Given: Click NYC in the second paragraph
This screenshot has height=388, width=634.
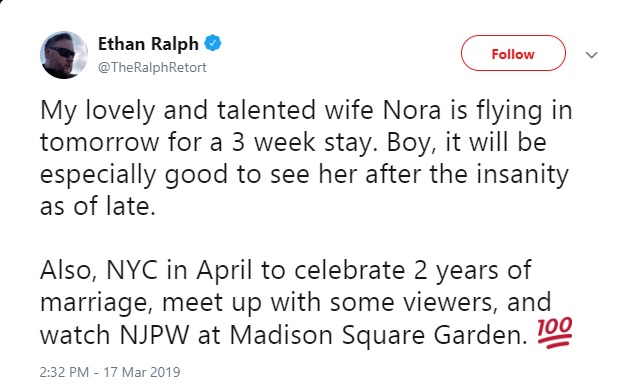Looking at the screenshot, I should 132,270.
